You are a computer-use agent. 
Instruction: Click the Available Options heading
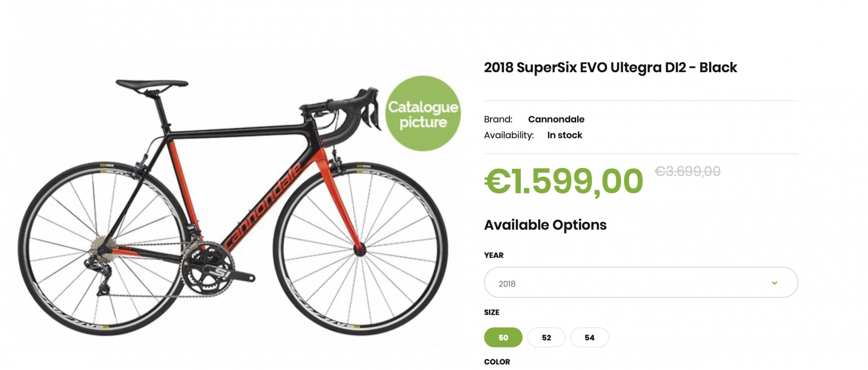[x=545, y=225]
